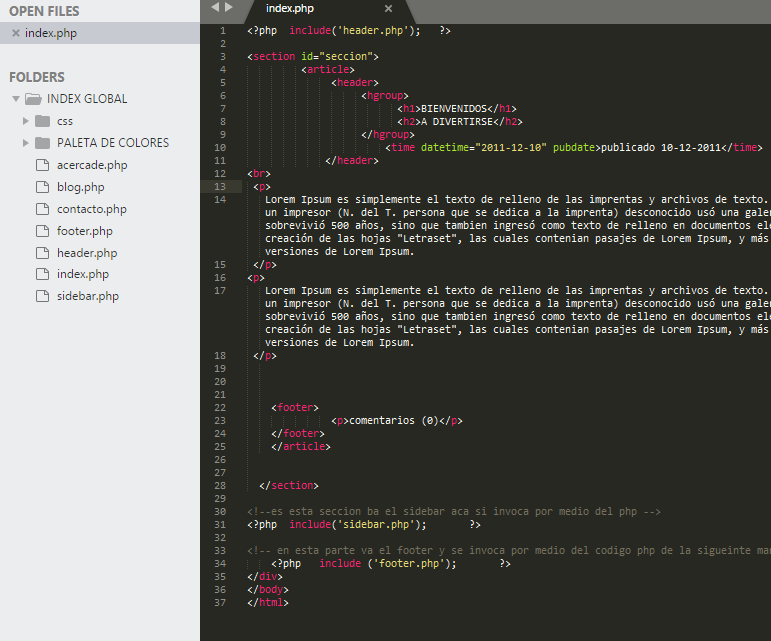Click the FOLDERS heading
Image resolution: width=771 pixels, height=641 pixels.
pyautogui.click(x=37, y=77)
